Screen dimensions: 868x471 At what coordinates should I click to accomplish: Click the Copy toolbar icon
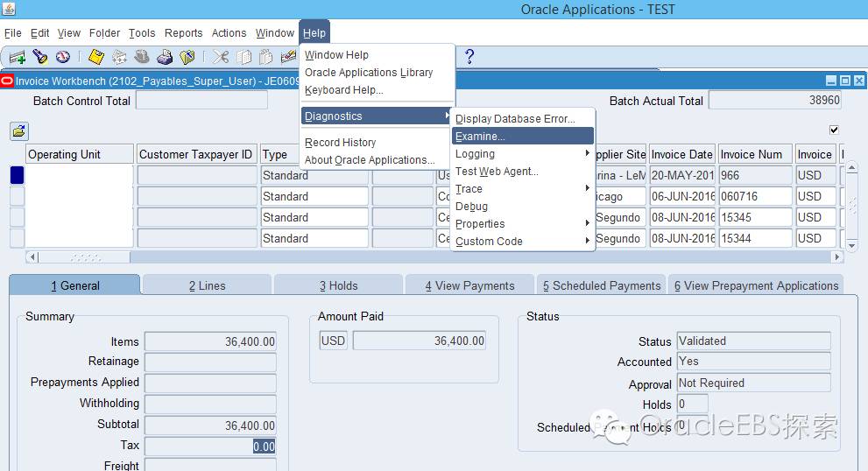(243, 56)
